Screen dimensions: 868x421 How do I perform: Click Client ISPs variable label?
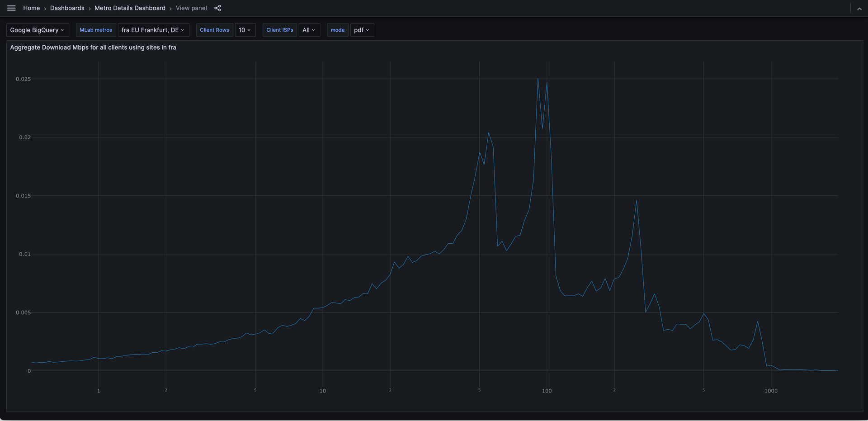[279, 30]
